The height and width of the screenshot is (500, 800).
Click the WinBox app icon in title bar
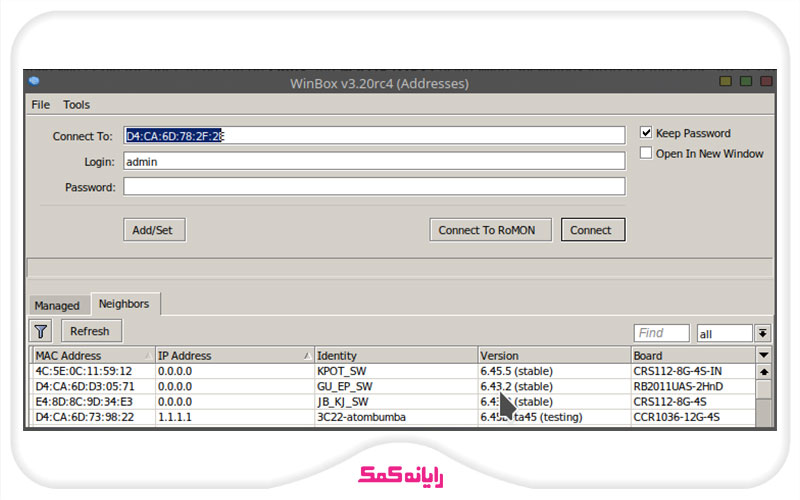click(x=34, y=81)
